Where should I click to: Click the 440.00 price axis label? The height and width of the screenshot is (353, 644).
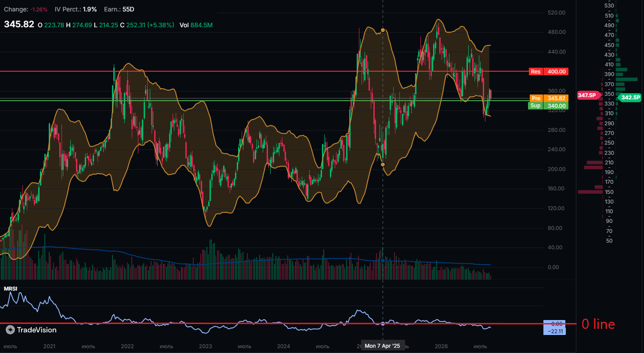pos(556,52)
